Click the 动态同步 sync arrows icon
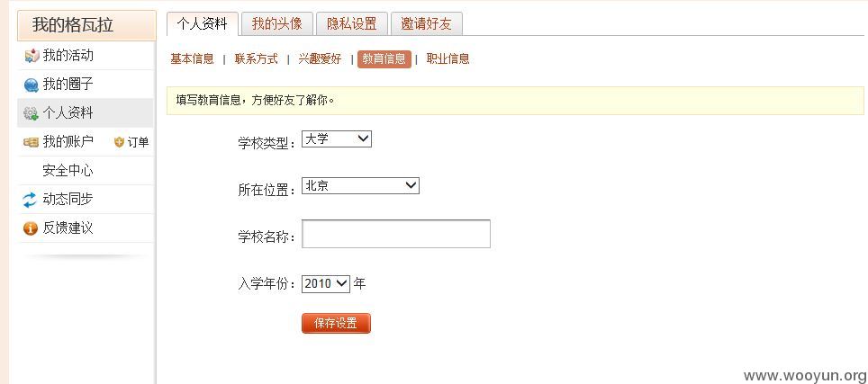This screenshot has height=384, width=868. point(30,200)
